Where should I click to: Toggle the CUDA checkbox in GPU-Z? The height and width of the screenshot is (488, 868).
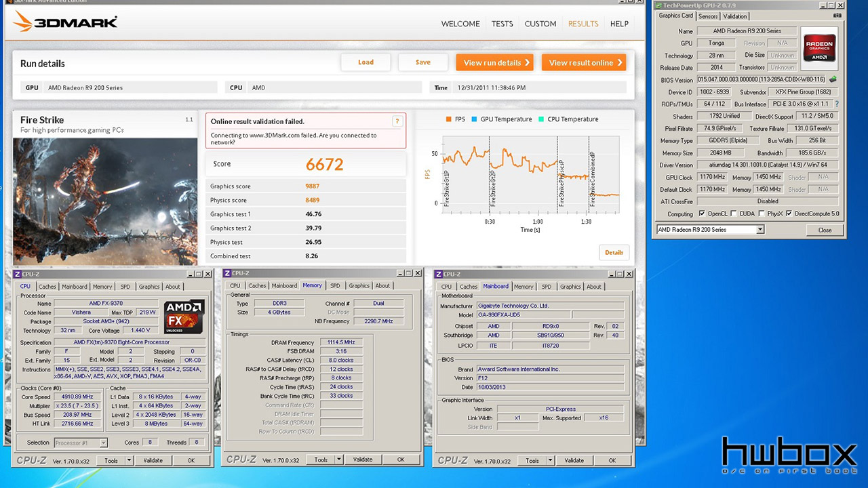pos(734,213)
